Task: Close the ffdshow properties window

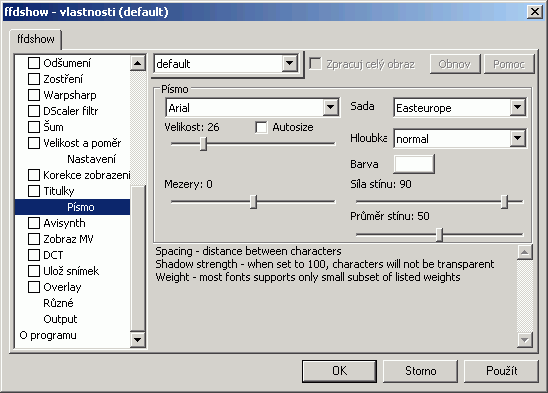Action: (x=535, y=12)
